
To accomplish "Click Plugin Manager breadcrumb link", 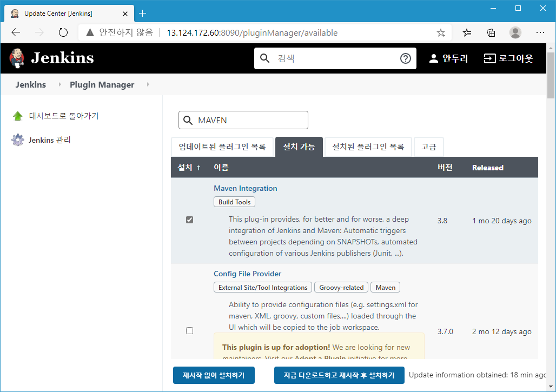I will tap(102, 85).
